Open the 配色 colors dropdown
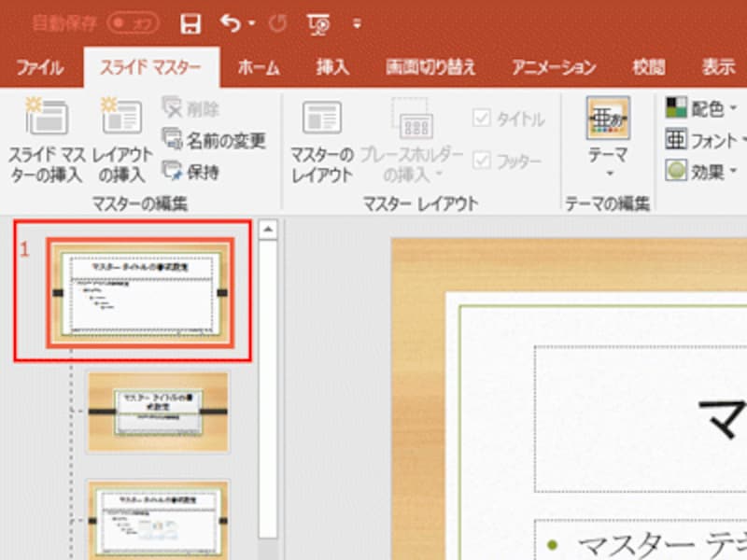 pyautogui.click(x=701, y=108)
